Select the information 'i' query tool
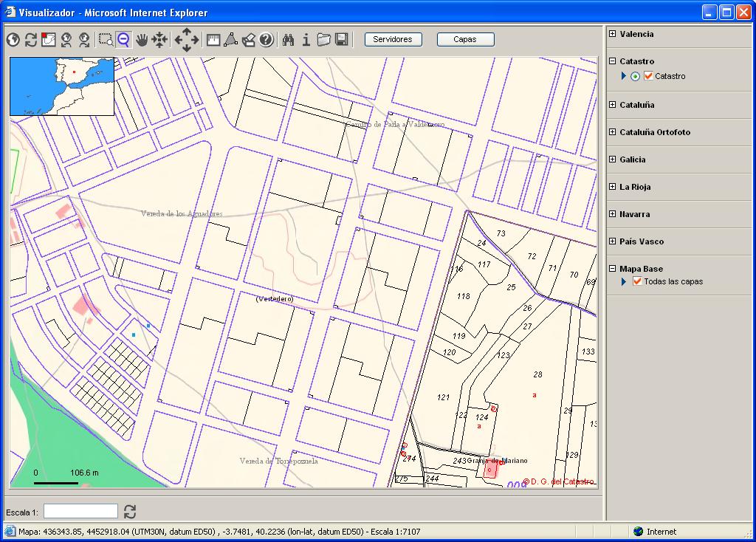Screen dimensions: 756x542 point(306,40)
